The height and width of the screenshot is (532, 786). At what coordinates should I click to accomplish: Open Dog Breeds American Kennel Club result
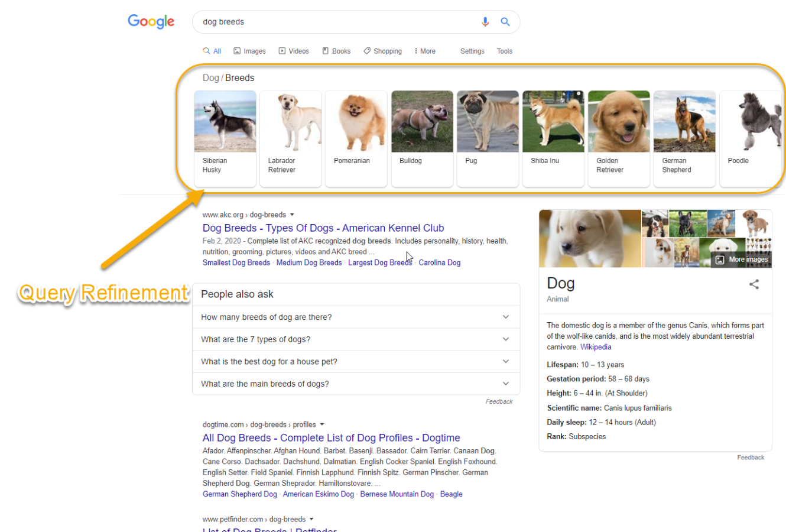tap(323, 228)
